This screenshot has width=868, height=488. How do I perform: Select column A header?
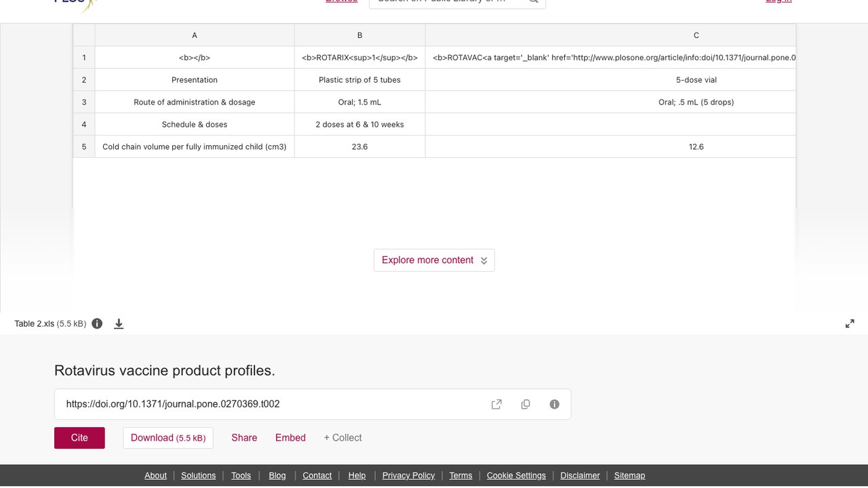click(195, 35)
